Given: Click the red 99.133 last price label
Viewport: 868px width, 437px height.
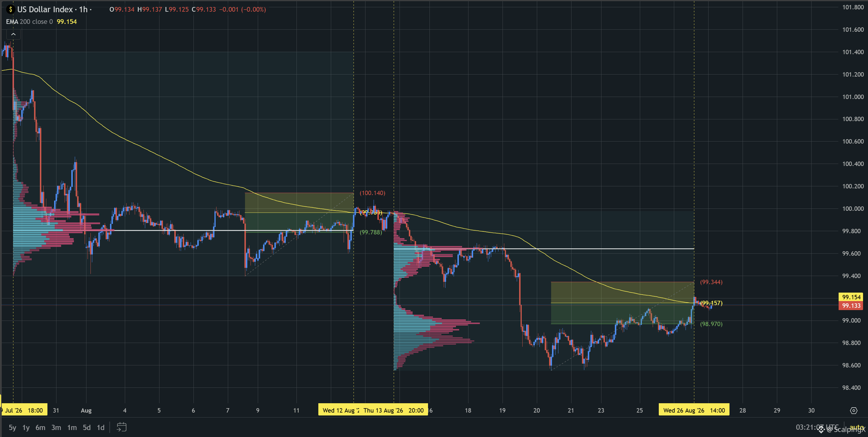Looking at the screenshot, I should [851, 306].
